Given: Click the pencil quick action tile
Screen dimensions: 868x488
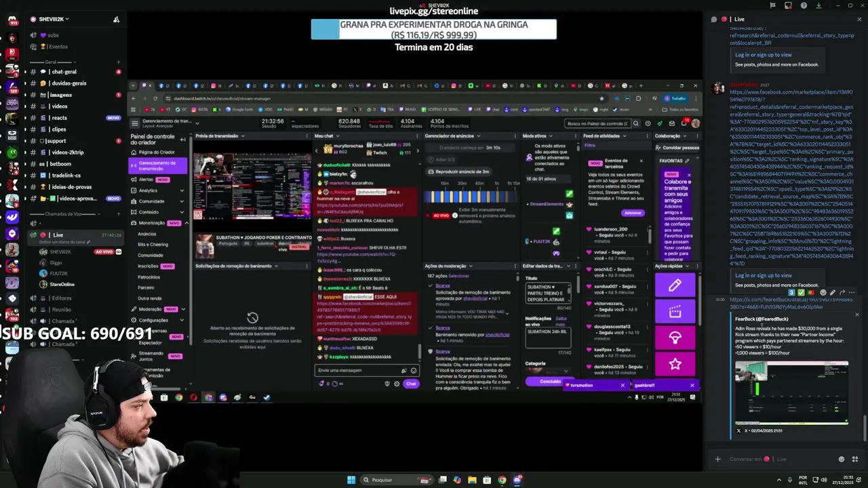Looking at the screenshot, I should tap(675, 286).
